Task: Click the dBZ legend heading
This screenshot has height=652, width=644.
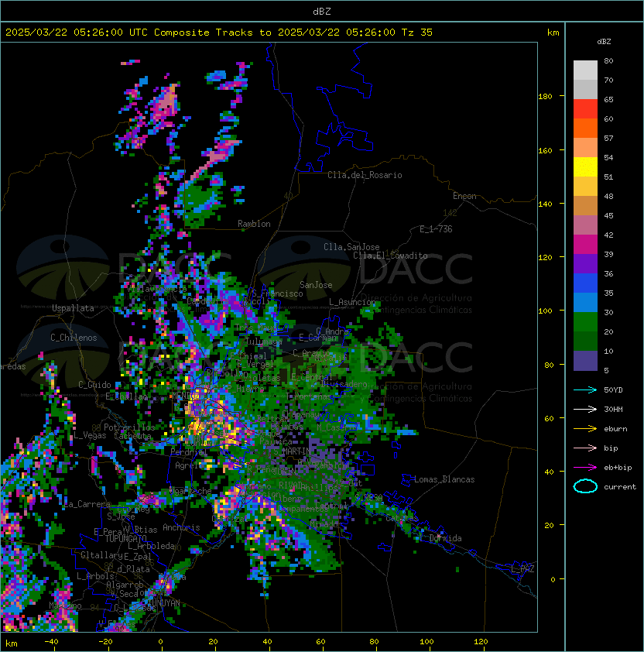Action: [x=604, y=42]
